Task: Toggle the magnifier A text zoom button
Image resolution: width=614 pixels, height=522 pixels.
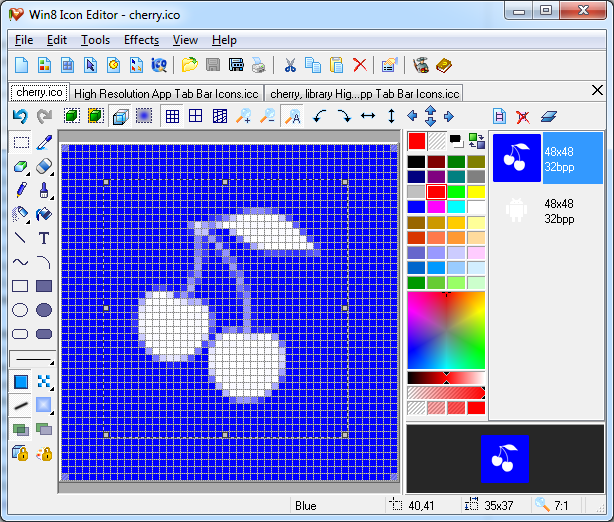Action: click(x=293, y=116)
